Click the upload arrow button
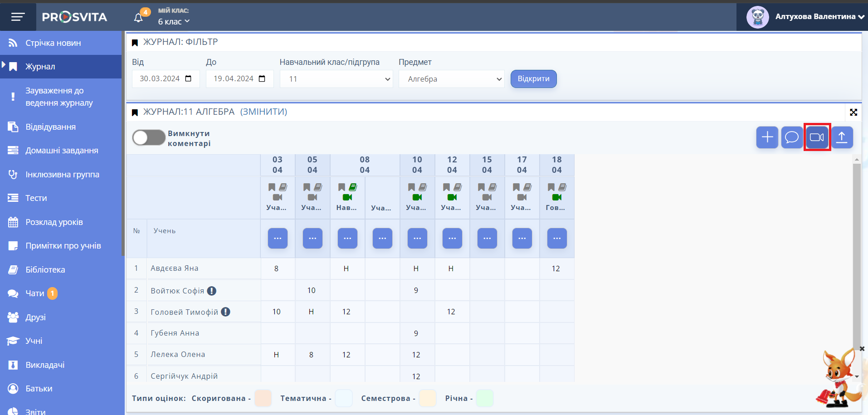868x415 pixels. tap(842, 137)
